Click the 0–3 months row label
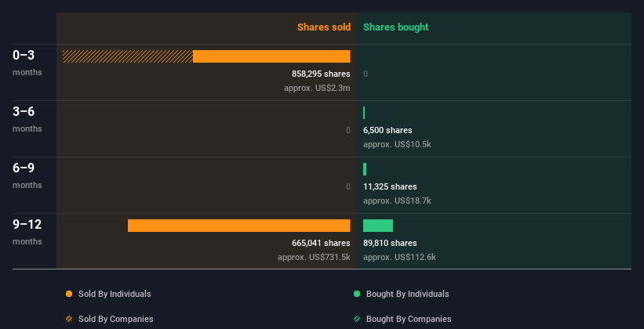Viewport: 644px width, 329px height. coord(27,63)
